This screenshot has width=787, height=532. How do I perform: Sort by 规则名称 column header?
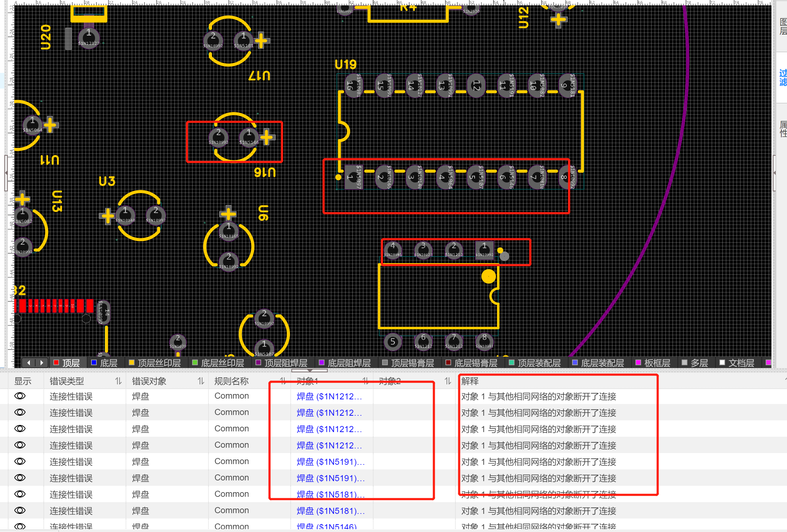[231, 381]
